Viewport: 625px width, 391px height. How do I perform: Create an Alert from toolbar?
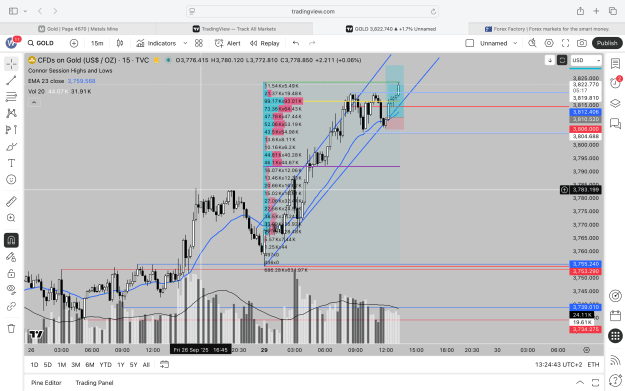click(228, 43)
